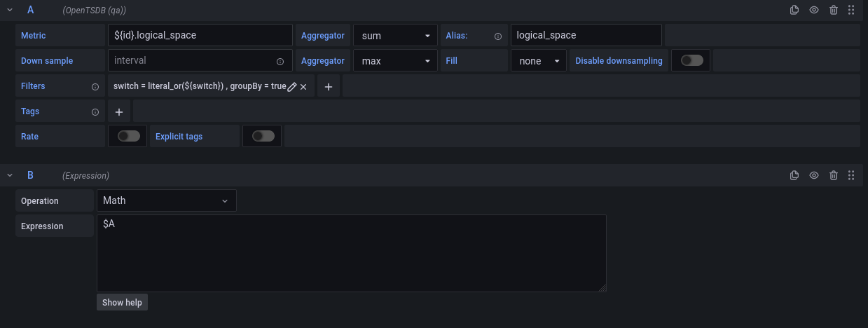This screenshot has height=328, width=868.
Task: Edit the switch filter with pencil icon
Action: coord(292,86)
